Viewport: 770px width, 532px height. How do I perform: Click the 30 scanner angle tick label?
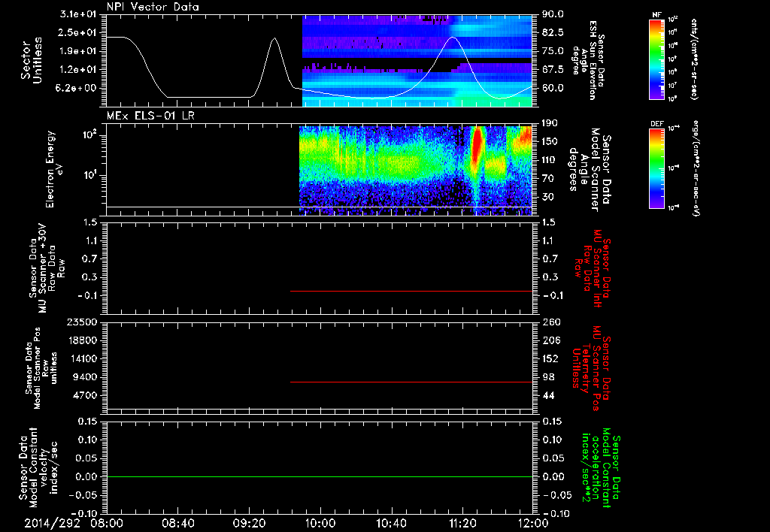(547, 198)
